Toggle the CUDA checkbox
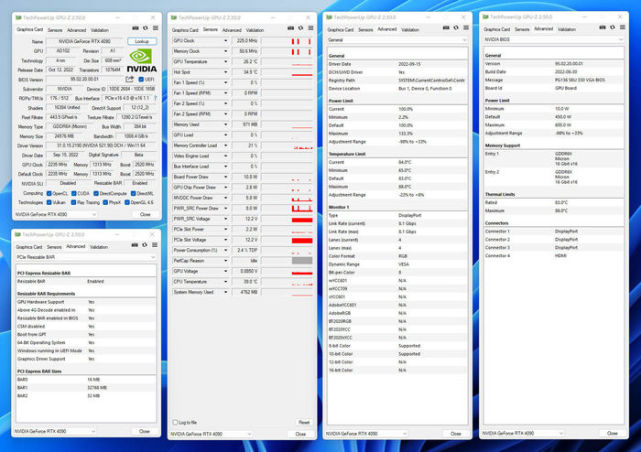 [74, 193]
